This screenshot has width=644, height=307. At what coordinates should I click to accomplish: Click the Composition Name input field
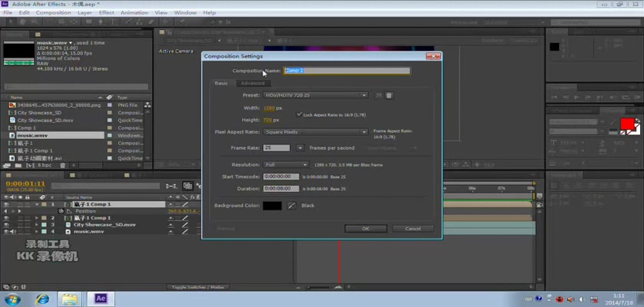(347, 71)
